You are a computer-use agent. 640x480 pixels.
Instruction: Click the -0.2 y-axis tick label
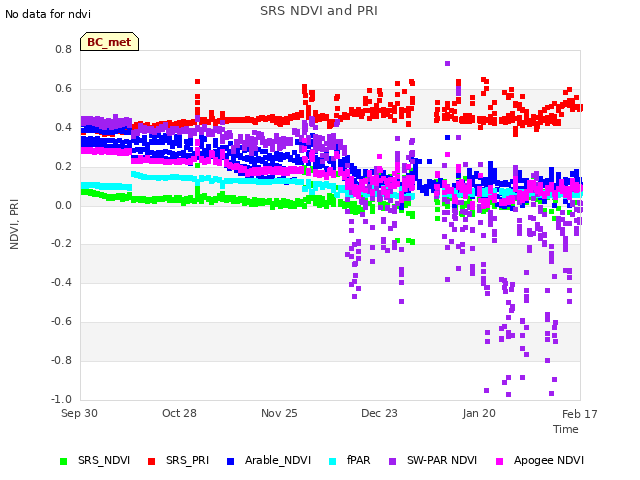[x=61, y=244]
